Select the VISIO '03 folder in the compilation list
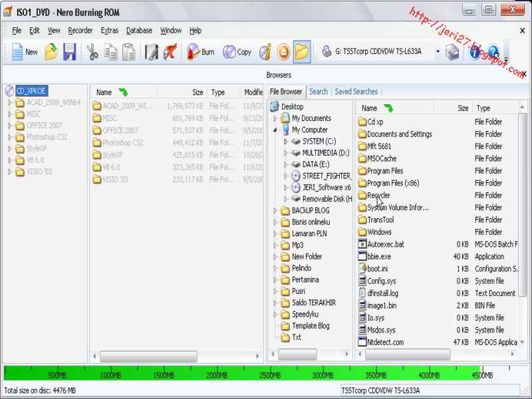Image resolution: width=532 pixels, height=399 pixels. pos(115,180)
